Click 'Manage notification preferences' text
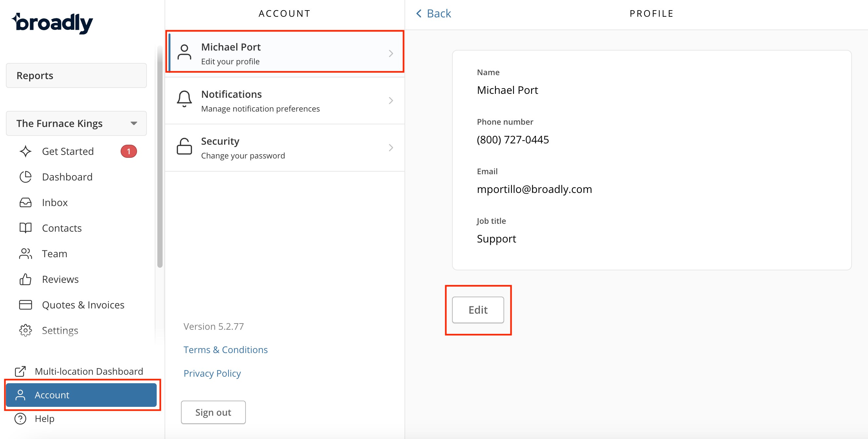The image size is (868, 439). [261, 109]
